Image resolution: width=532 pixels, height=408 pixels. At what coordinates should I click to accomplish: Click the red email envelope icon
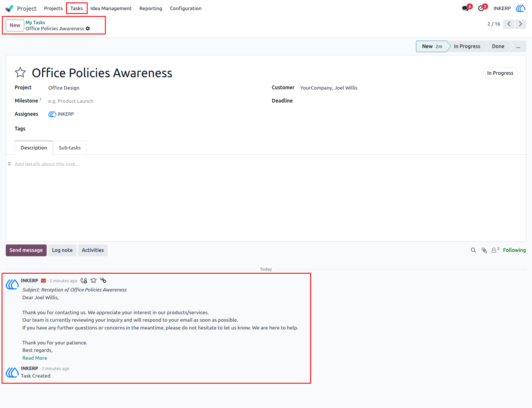click(x=43, y=281)
